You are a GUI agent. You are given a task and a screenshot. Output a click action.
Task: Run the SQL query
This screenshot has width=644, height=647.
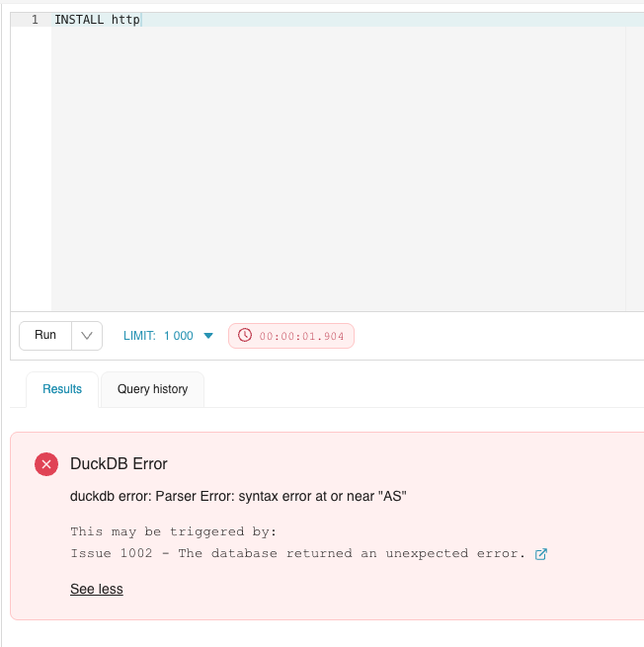[x=45, y=336]
